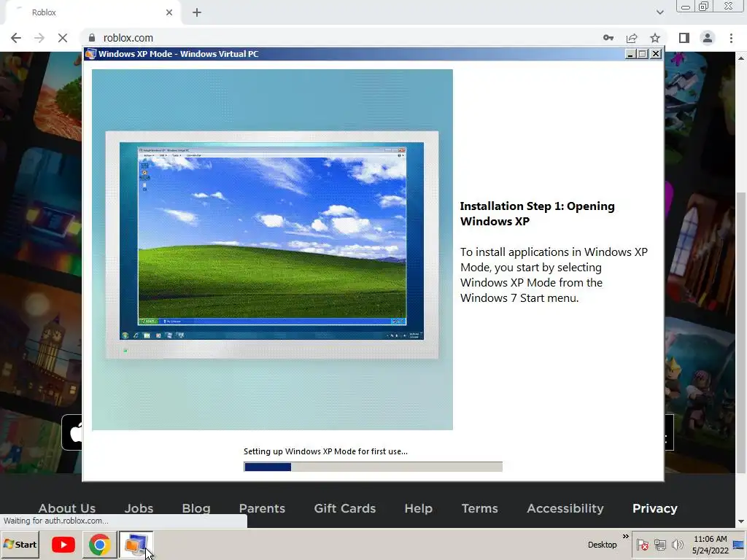The height and width of the screenshot is (560, 747).
Task: Click the forward navigation arrow
Action: point(39,38)
